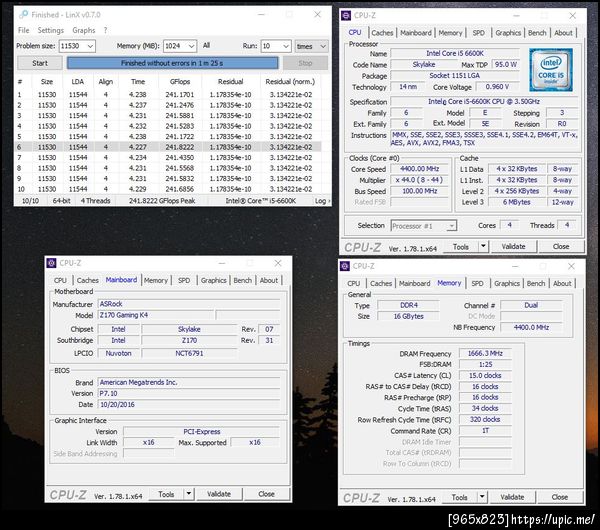Click the LinX app icon in its title bar
Viewport: 600px width, 530px height.
(24, 15)
